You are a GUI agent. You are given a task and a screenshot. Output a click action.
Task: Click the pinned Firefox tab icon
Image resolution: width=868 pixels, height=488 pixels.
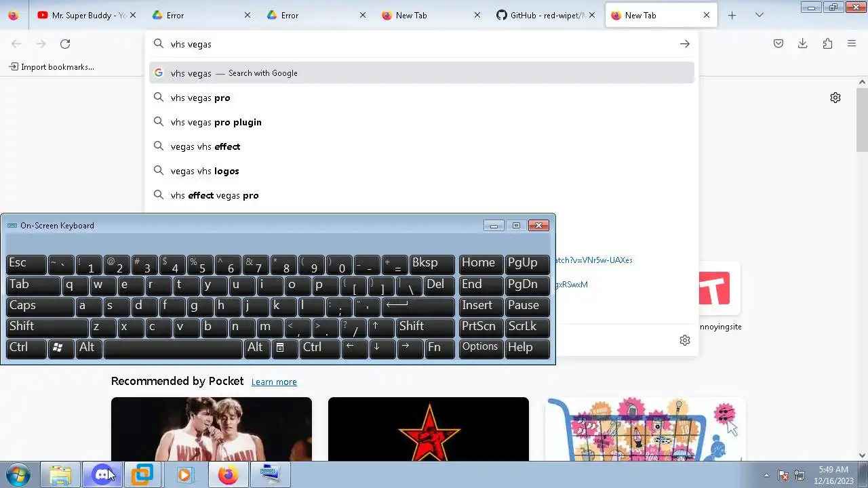point(14,15)
